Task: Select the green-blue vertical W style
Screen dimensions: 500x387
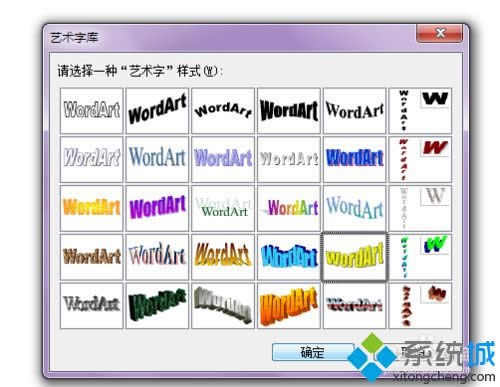Action: 420,257
